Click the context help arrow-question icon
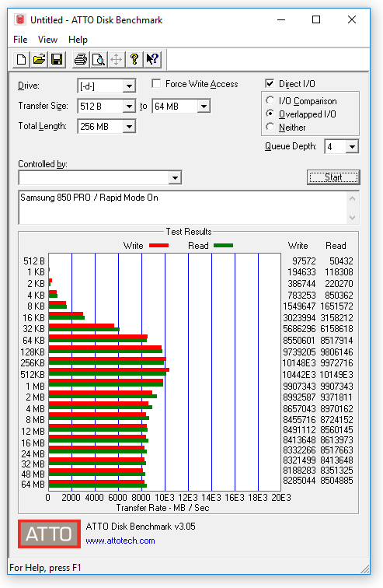Image resolution: width=383 pixels, height=588 pixels. coord(152,59)
